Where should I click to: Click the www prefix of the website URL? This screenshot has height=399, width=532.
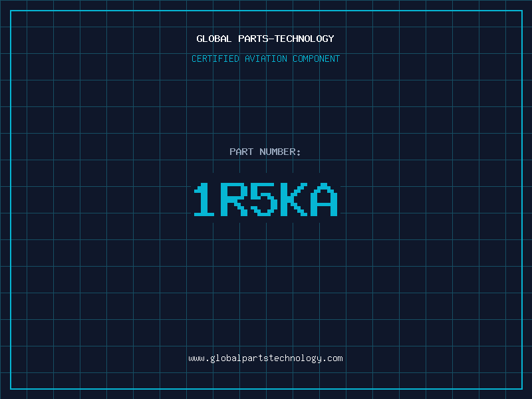(x=196, y=358)
